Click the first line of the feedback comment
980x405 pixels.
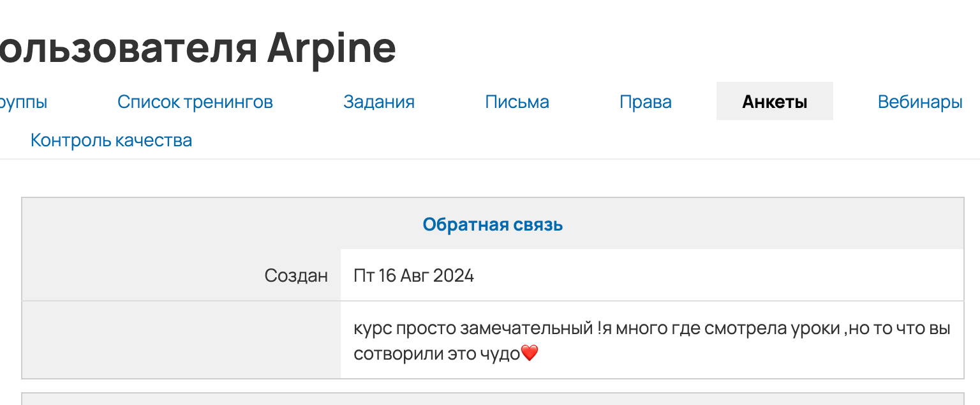point(651,328)
